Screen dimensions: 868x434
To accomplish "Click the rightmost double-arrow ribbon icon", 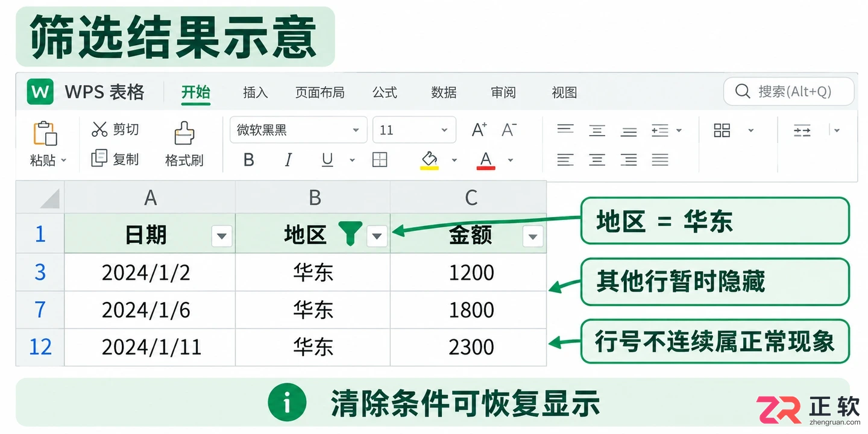I will click(x=802, y=130).
